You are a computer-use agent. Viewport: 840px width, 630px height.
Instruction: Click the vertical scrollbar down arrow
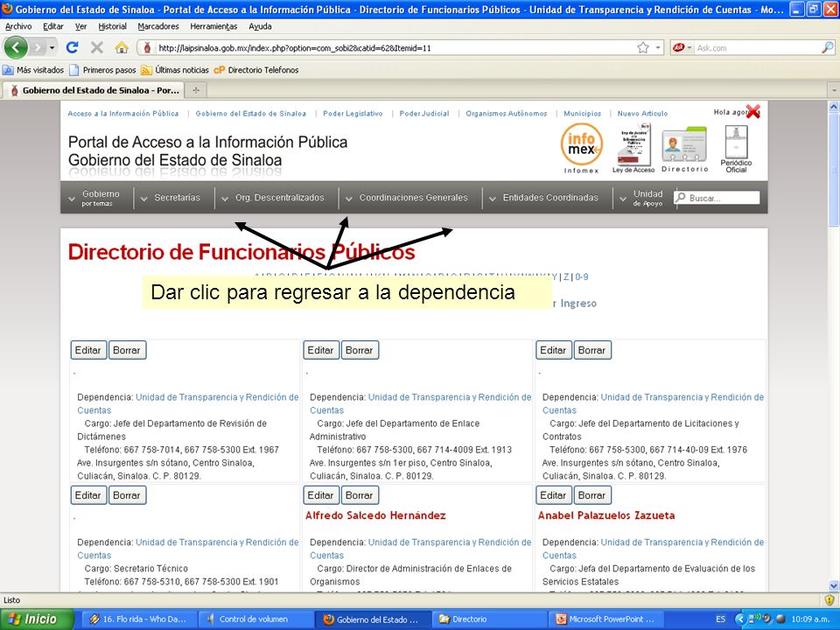(x=834, y=585)
